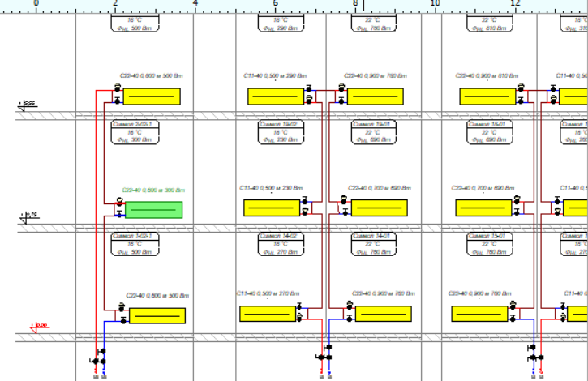Click the top black elevation marker on left
Screen dimensions: 588x381
click(x=28, y=105)
